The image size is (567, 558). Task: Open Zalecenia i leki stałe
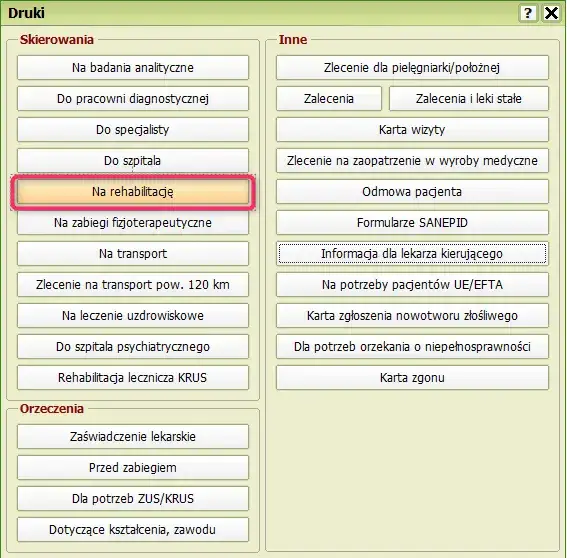[469, 99]
